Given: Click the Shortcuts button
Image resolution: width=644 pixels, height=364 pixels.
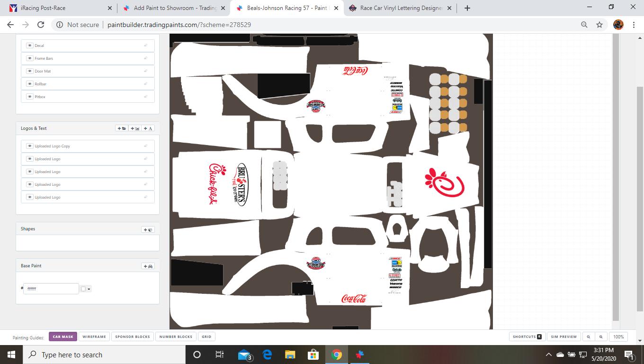Looking at the screenshot, I should [527, 337].
